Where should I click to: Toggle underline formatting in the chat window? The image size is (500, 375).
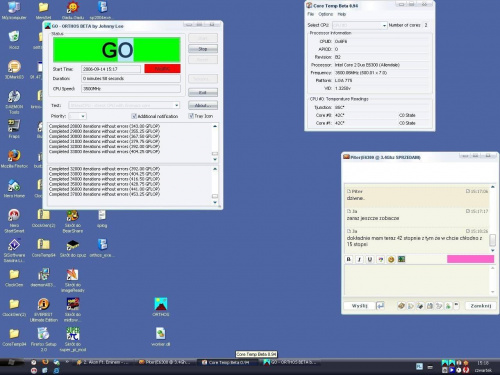point(370,259)
